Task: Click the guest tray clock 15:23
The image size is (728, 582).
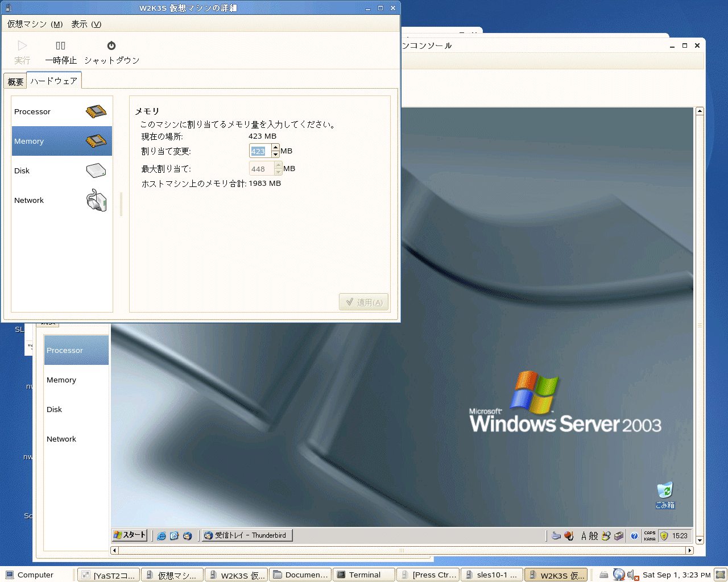Action: point(680,535)
